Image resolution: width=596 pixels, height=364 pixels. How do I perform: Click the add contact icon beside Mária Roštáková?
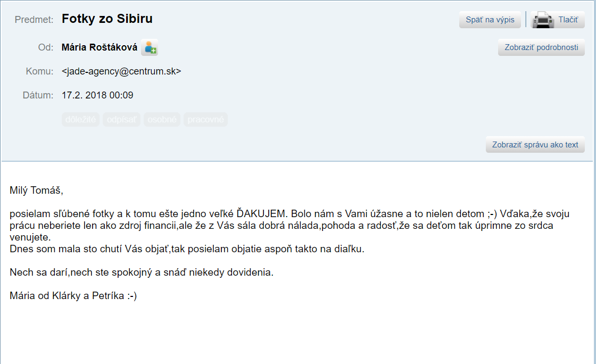point(149,47)
